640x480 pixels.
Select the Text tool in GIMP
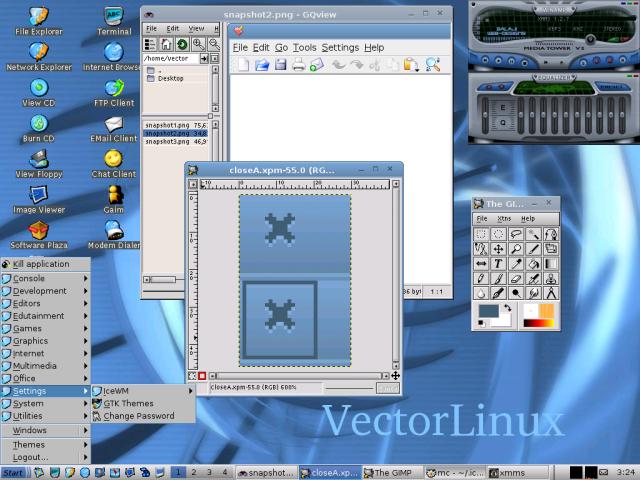coord(498,264)
